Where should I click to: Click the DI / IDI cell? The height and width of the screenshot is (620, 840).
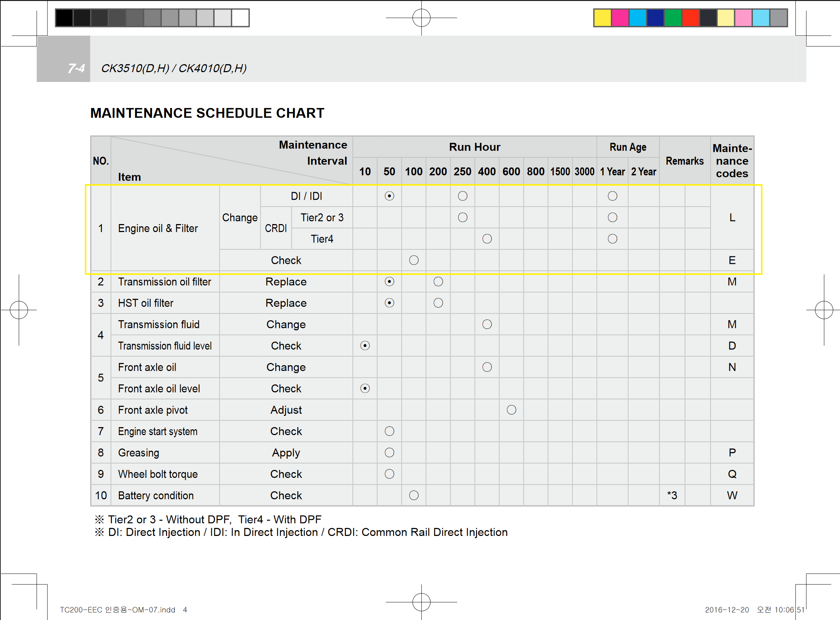(x=306, y=196)
